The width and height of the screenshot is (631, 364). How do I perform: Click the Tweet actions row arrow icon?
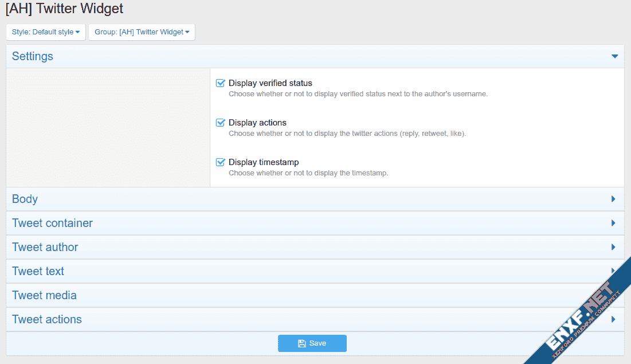613,319
